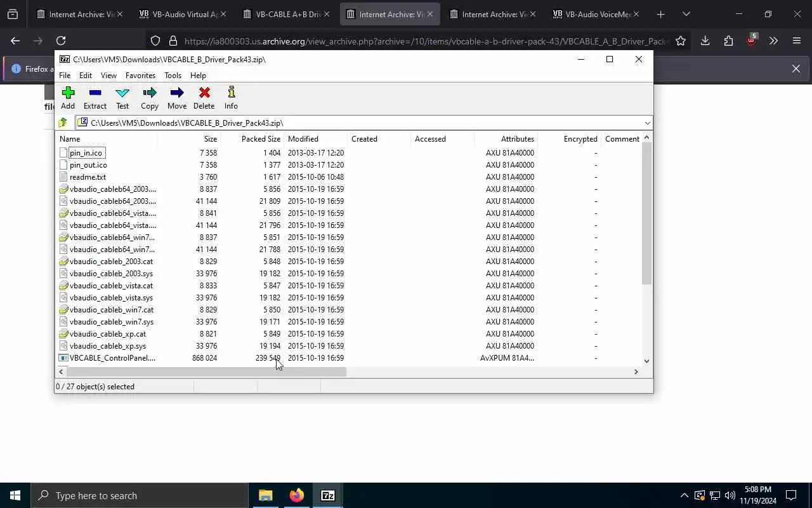
Task: Switch to VB-Audio VoiceMeeter browser tab
Action: pos(596,14)
